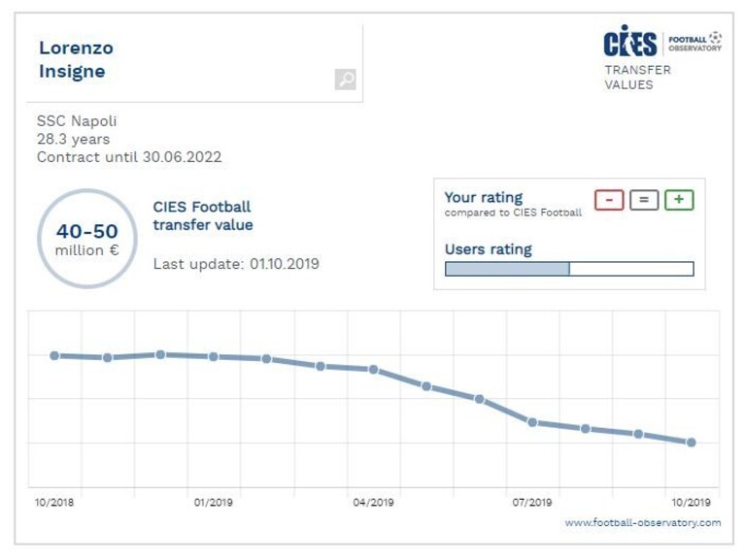
Task: Select the 07/2019 data point on chart
Action: 532,422
